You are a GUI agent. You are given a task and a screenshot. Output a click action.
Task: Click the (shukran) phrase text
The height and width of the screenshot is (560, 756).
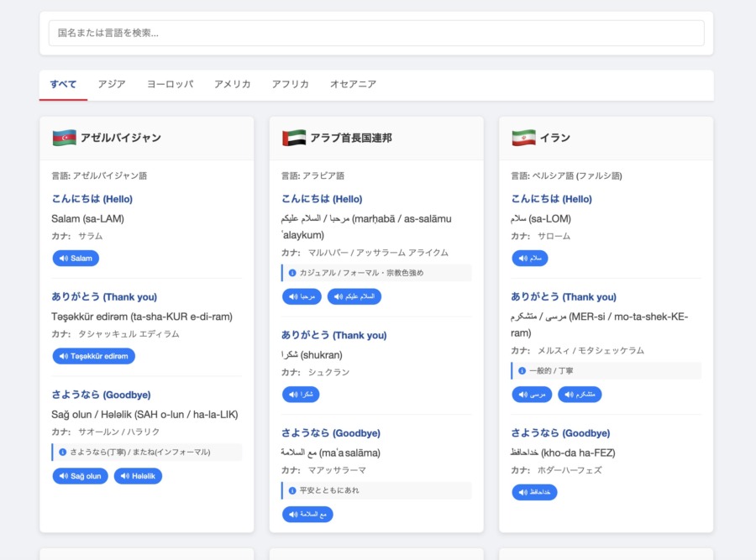tap(312, 355)
